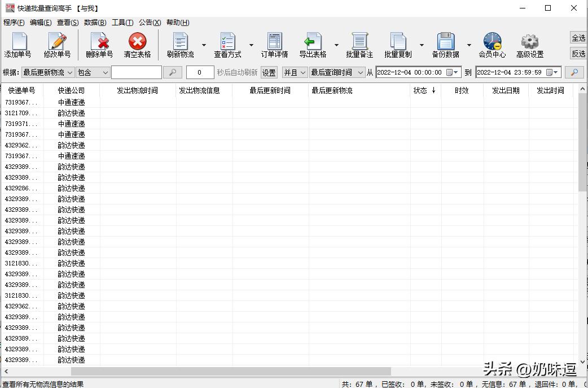Click the 反选 invert selection button
The image size is (588, 388).
pyautogui.click(x=578, y=54)
